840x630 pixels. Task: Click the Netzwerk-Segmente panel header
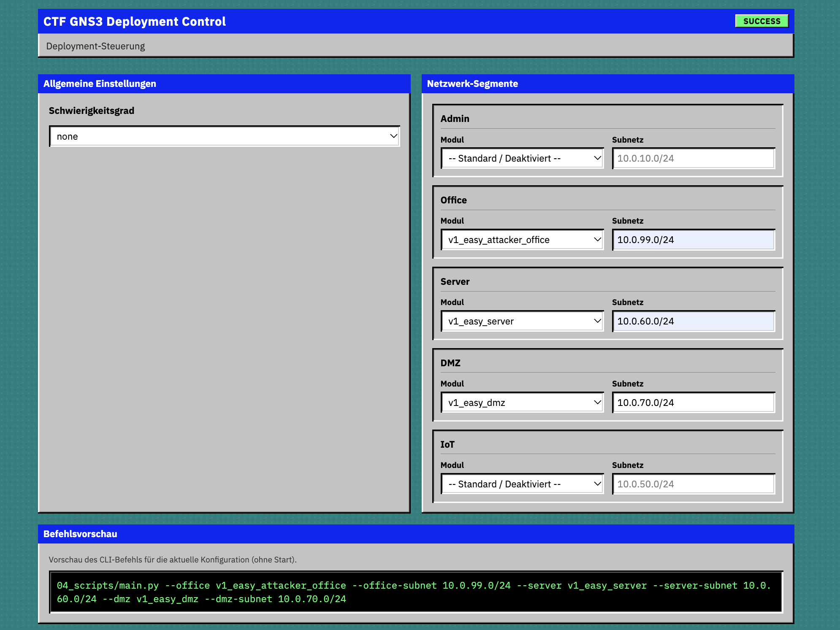(608, 84)
